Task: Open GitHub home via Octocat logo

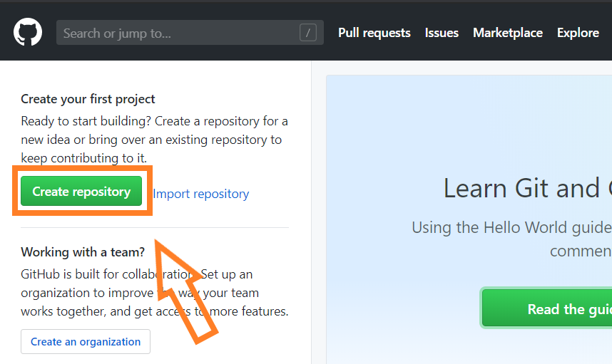Action: [28, 32]
